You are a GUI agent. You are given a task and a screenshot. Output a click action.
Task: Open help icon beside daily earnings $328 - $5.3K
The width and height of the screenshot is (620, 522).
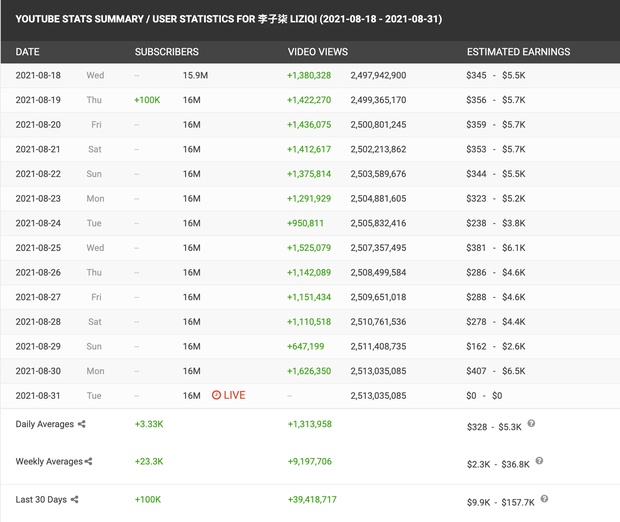coord(531,423)
